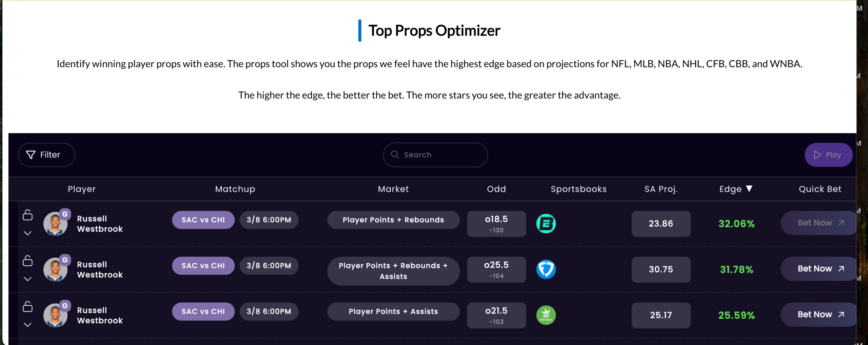Click the ESPN Bet sportsbook icon
The image size is (868, 345).
(x=546, y=224)
